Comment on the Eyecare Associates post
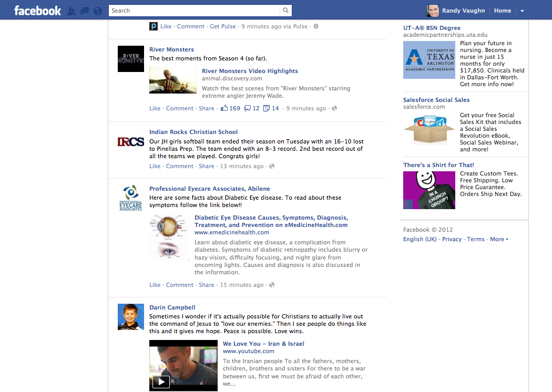This screenshot has height=392, width=552. (180, 285)
